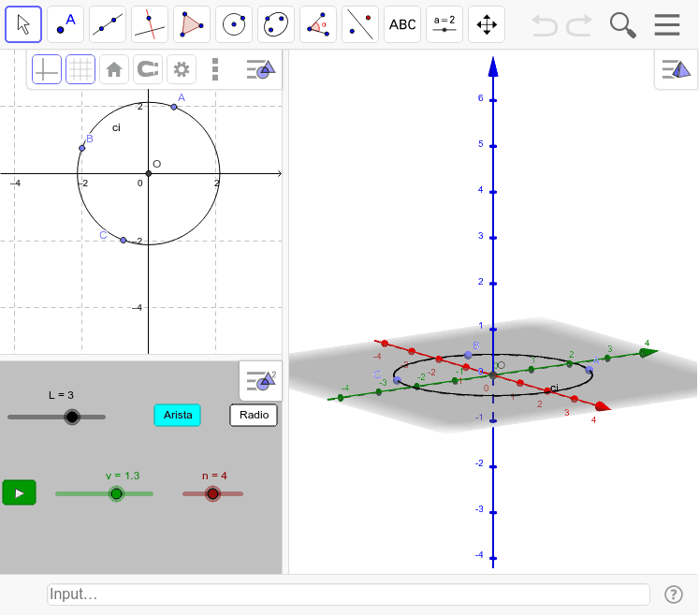
Task: Select the Point tool
Action: click(x=66, y=24)
